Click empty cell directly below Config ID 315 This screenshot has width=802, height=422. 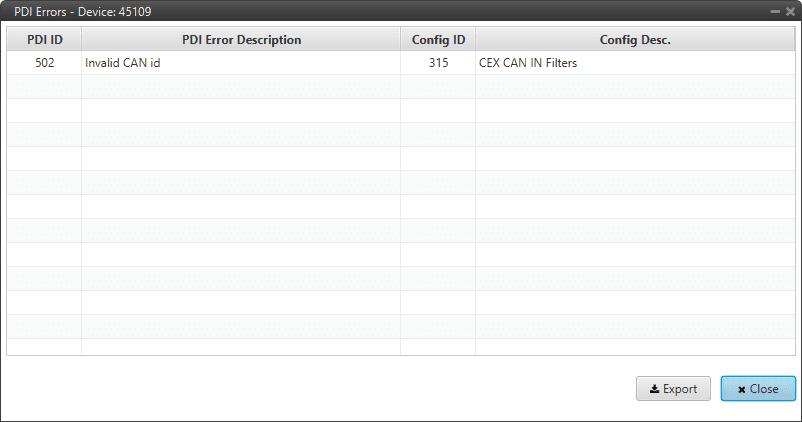tap(438, 87)
